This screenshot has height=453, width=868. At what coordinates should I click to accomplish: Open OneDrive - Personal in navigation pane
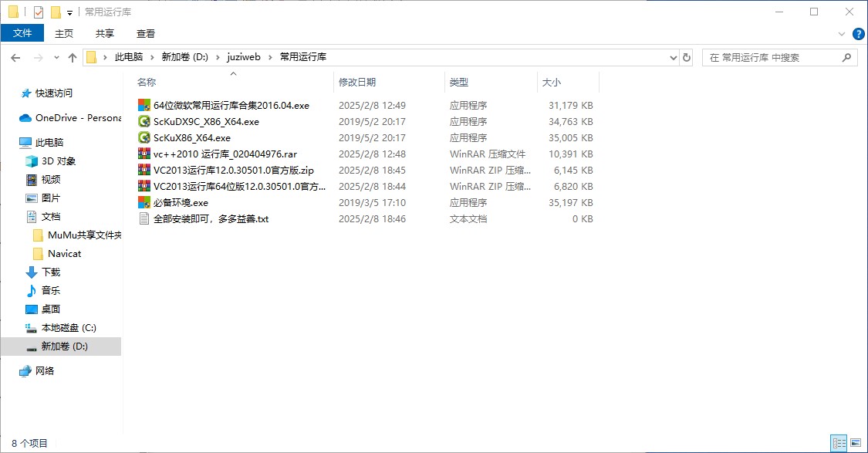click(70, 118)
